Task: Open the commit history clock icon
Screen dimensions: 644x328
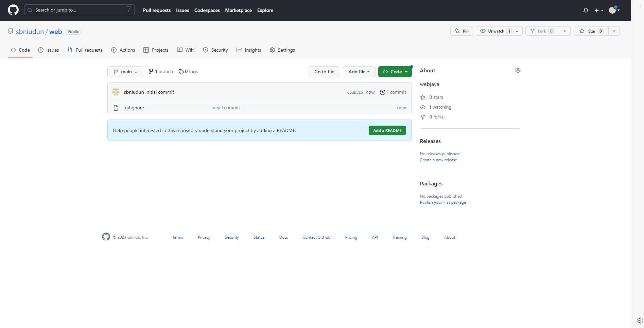Action: (x=383, y=92)
